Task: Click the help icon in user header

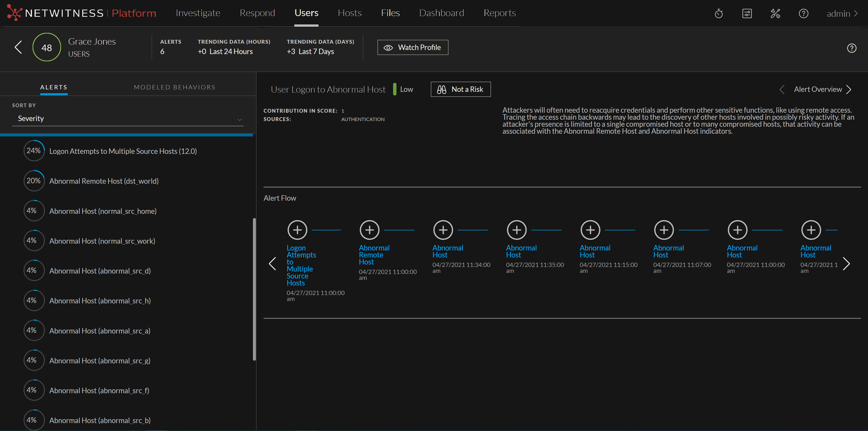Action: point(851,48)
